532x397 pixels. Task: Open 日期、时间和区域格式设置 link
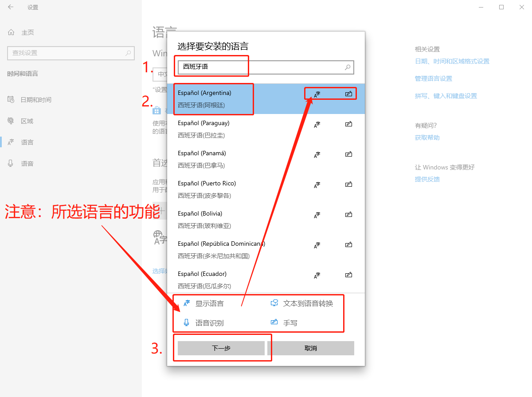[x=452, y=61]
